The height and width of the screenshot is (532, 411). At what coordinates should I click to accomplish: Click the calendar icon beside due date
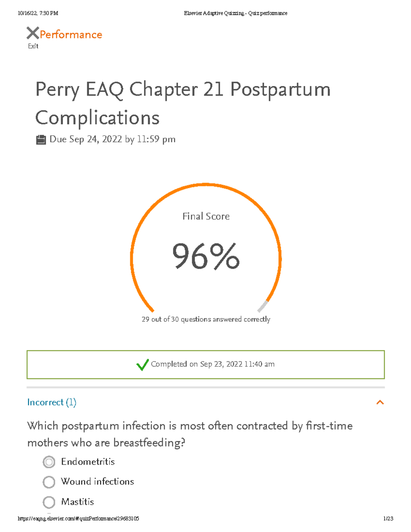pyautogui.click(x=41, y=139)
